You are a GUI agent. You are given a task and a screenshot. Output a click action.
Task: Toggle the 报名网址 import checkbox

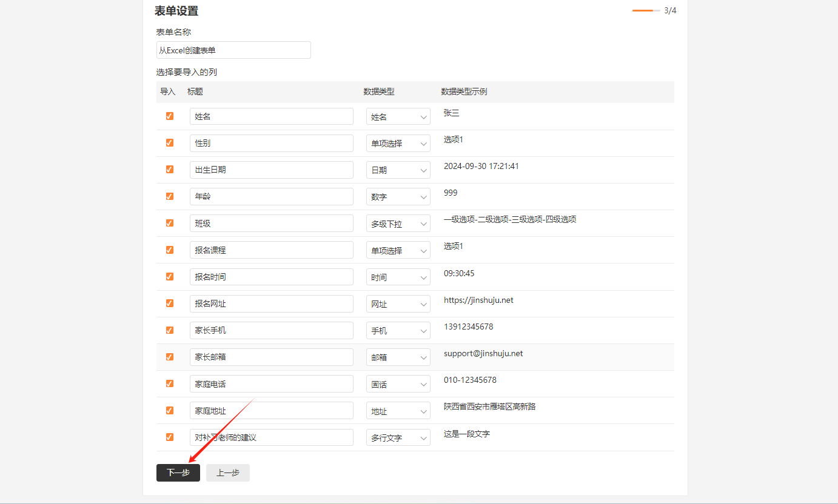(170, 303)
